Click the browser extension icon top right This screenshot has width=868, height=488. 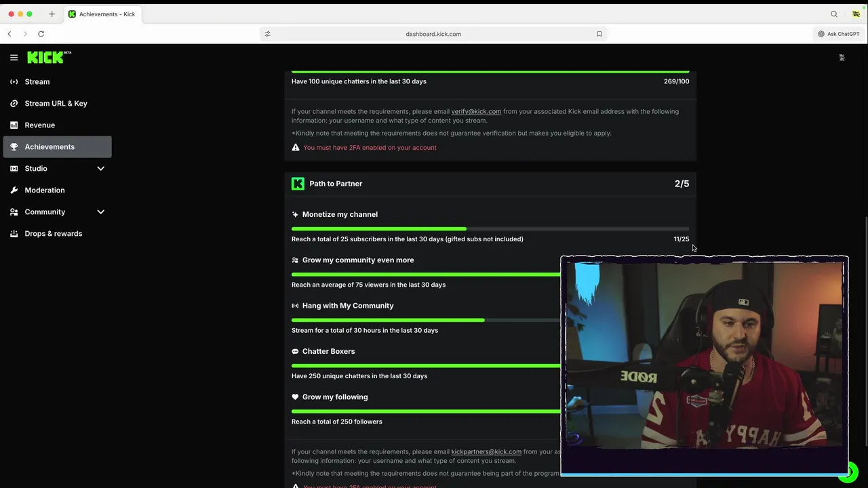pyautogui.click(x=856, y=14)
